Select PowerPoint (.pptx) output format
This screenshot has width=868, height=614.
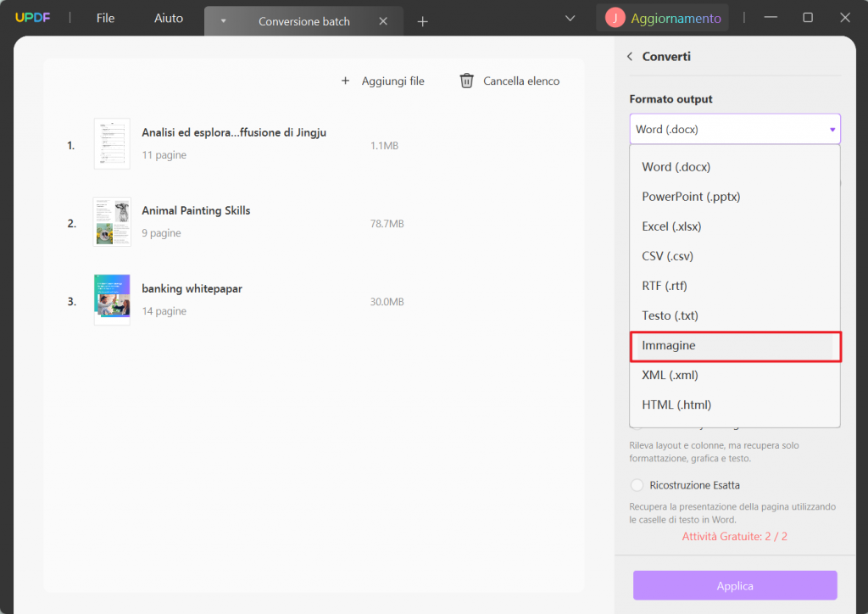tap(691, 197)
